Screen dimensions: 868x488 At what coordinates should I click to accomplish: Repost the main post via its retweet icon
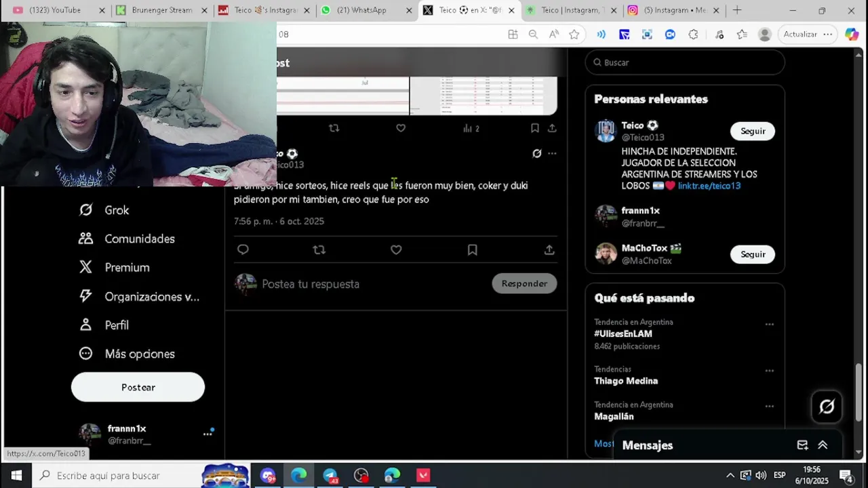point(319,249)
